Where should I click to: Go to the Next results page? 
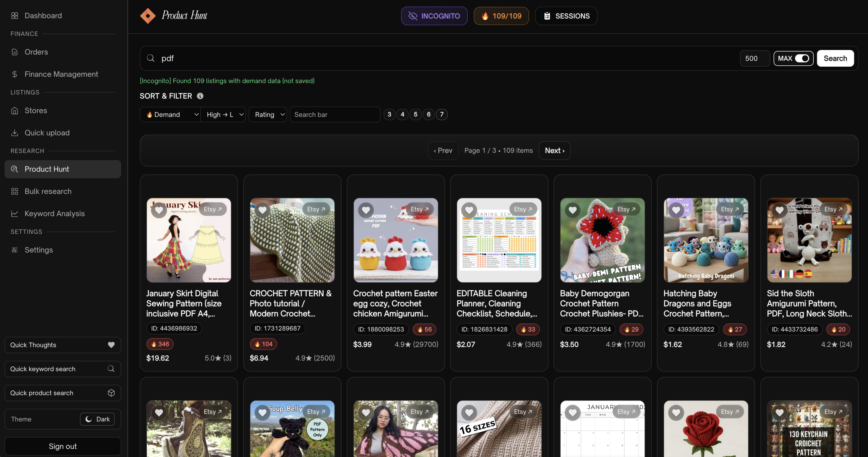(x=554, y=150)
